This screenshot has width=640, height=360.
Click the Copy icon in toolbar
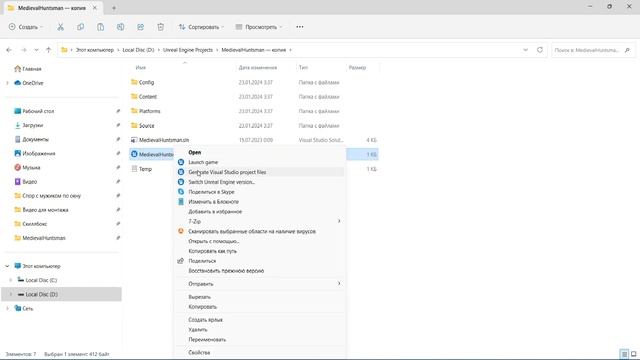(80, 27)
